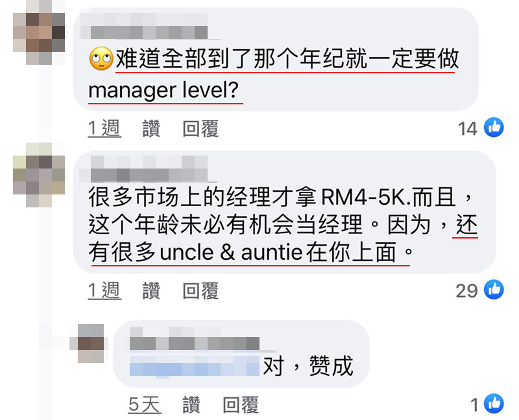This screenshot has width=519, height=420.
Task: Reply to the uncle & auntie comment via 回覆
Action: tap(200, 290)
